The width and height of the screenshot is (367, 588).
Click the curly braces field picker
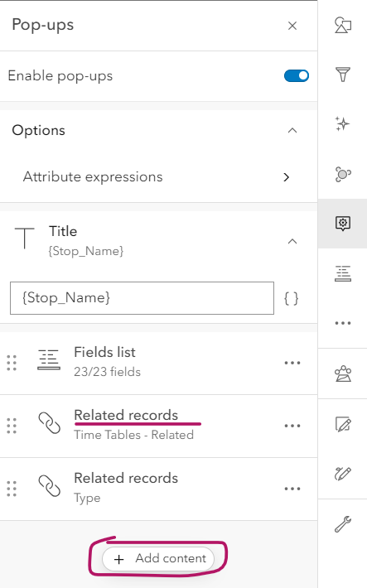pos(292,298)
